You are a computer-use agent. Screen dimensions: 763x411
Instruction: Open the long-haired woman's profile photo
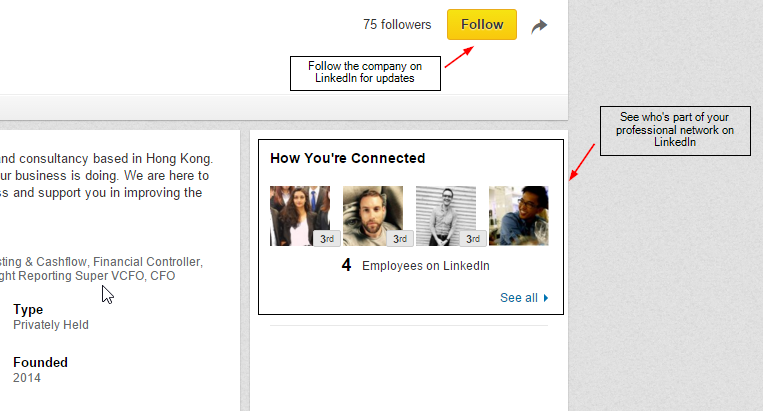(299, 215)
